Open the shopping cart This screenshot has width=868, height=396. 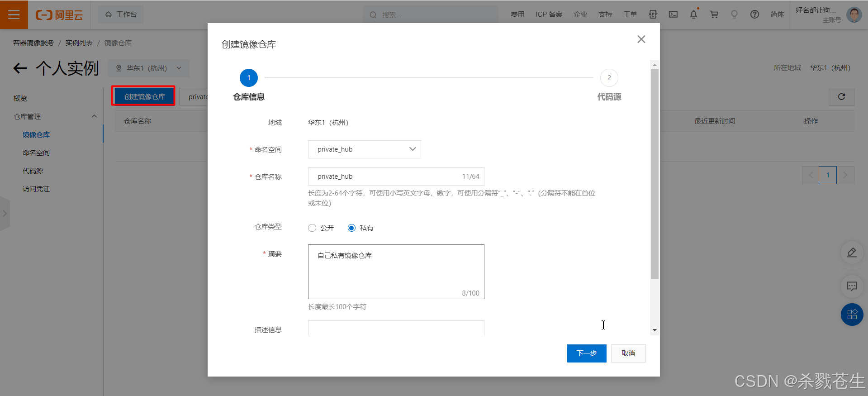714,14
